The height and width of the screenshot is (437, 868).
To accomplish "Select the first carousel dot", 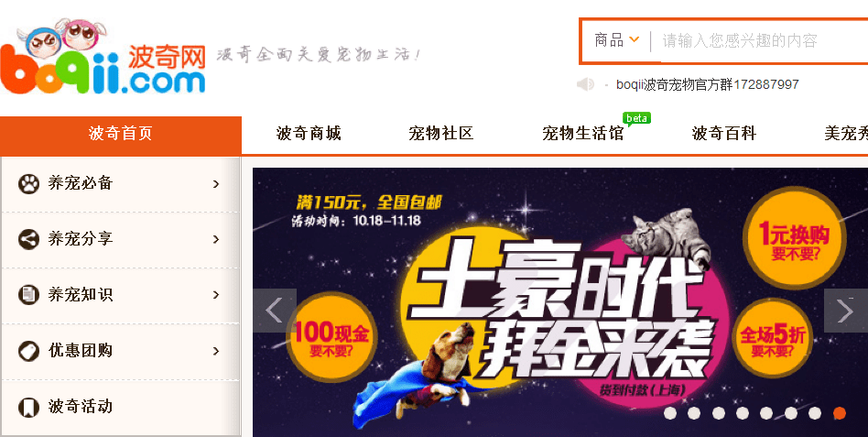I will [670, 413].
